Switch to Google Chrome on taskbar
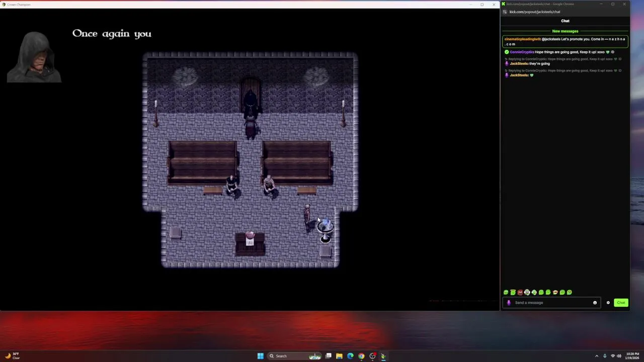The image size is (644, 362). point(361,356)
